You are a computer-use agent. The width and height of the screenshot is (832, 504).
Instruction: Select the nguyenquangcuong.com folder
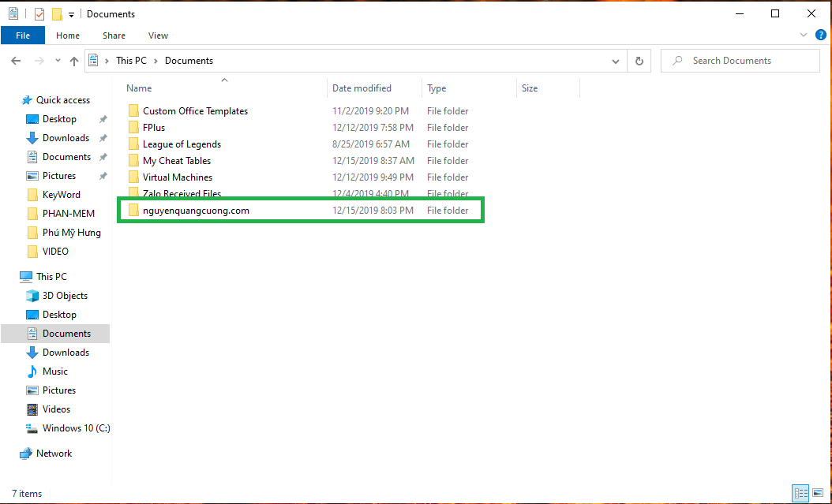click(196, 211)
